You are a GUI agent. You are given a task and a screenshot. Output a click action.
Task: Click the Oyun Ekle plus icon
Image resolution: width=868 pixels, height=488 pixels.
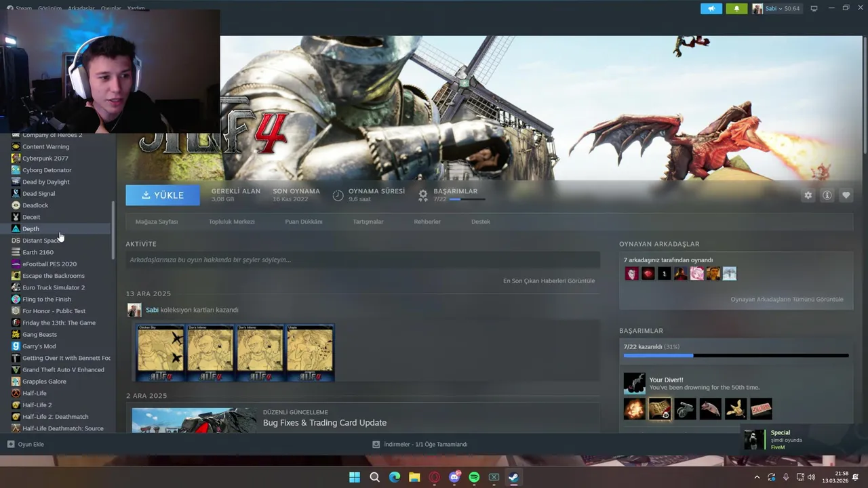[10, 445]
